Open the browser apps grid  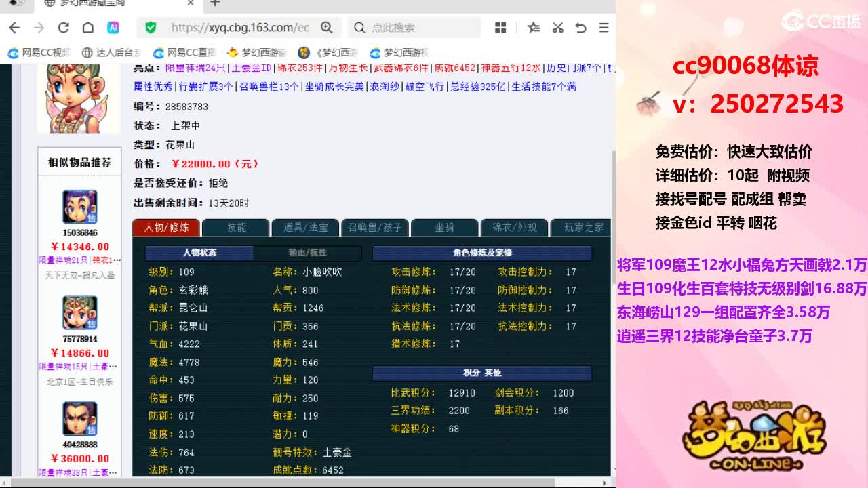(x=500, y=28)
